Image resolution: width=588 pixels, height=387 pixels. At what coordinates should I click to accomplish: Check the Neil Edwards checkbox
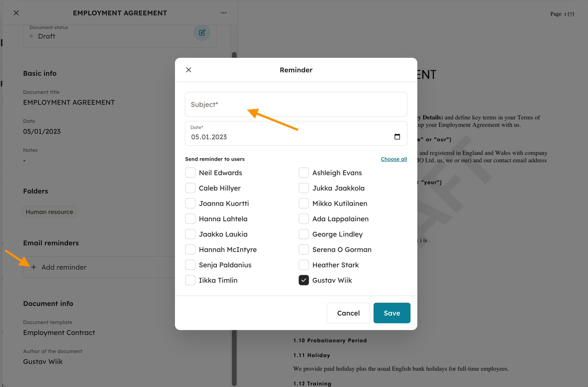click(190, 173)
